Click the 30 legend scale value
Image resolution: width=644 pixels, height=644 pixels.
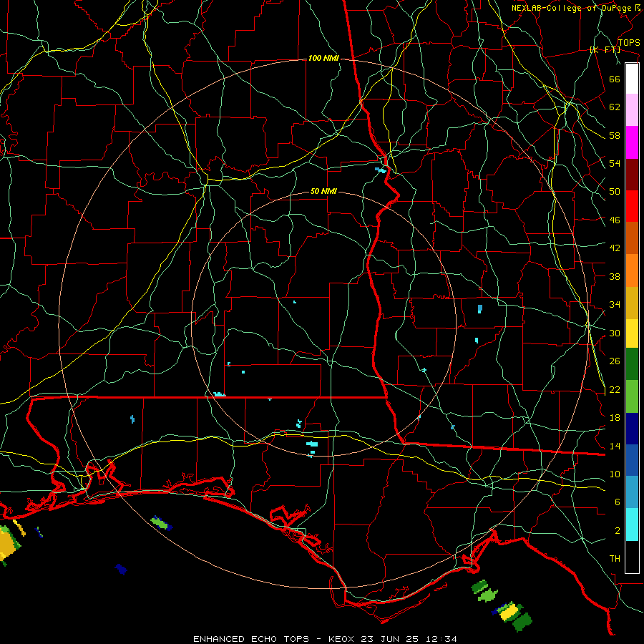[615, 333]
